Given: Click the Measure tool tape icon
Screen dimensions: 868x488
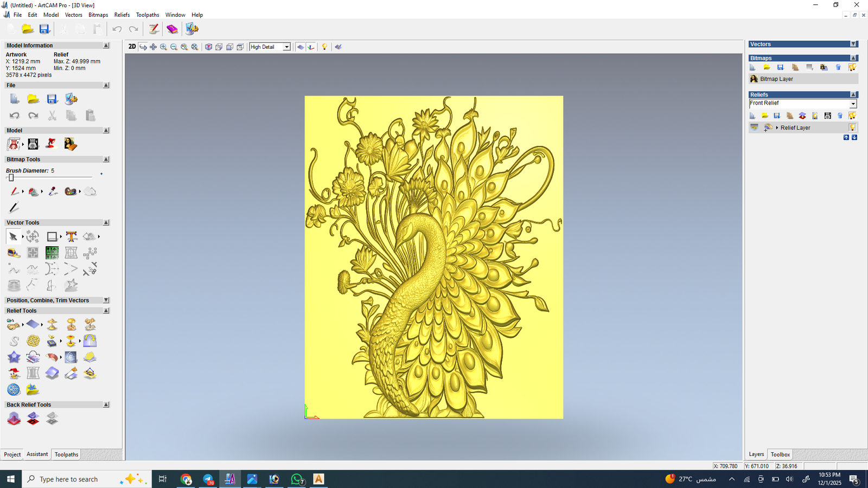Looking at the screenshot, I should click(14, 253).
